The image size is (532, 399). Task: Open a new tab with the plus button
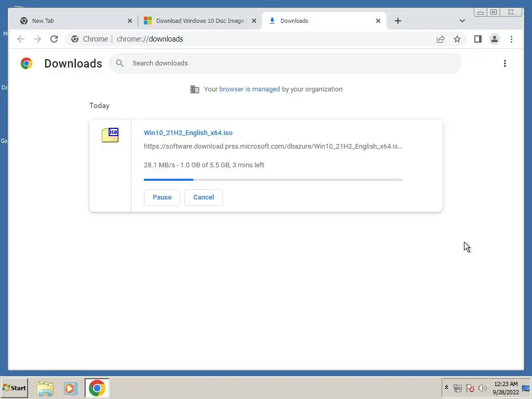[x=398, y=21]
